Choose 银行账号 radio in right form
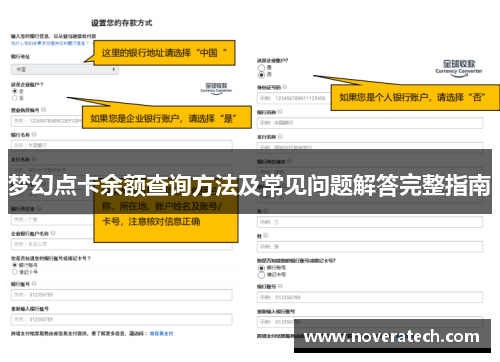Screen dimensions: 500x362 point(261,268)
